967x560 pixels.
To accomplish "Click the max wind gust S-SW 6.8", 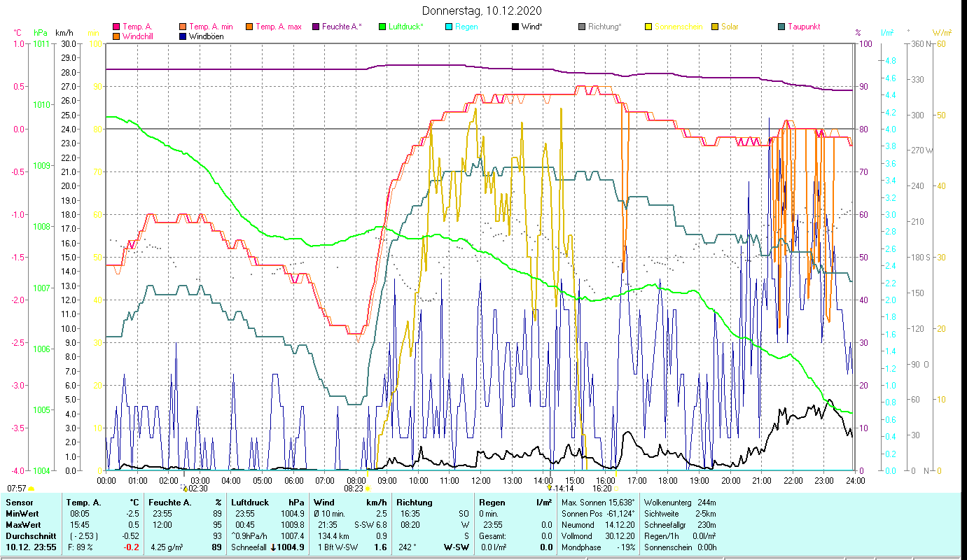I will click(x=371, y=525).
